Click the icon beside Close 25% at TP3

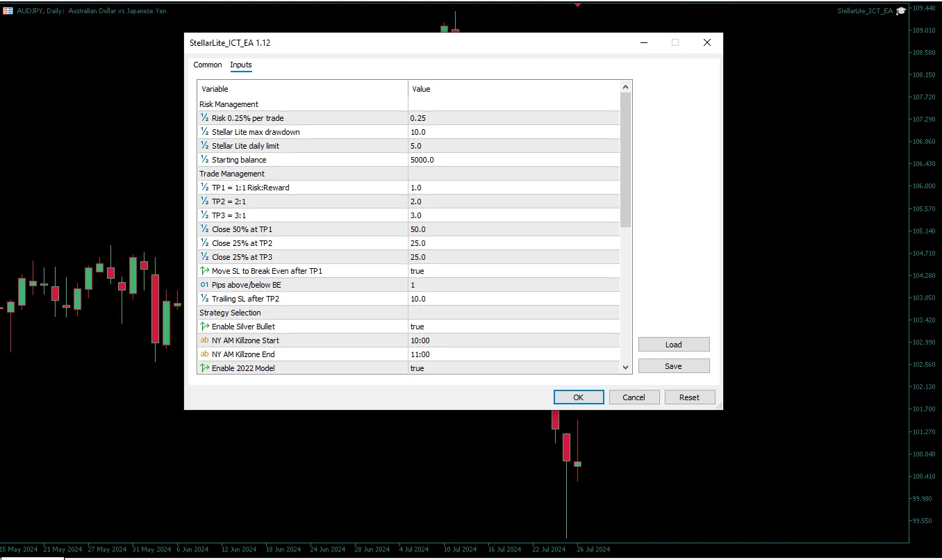[204, 257]
